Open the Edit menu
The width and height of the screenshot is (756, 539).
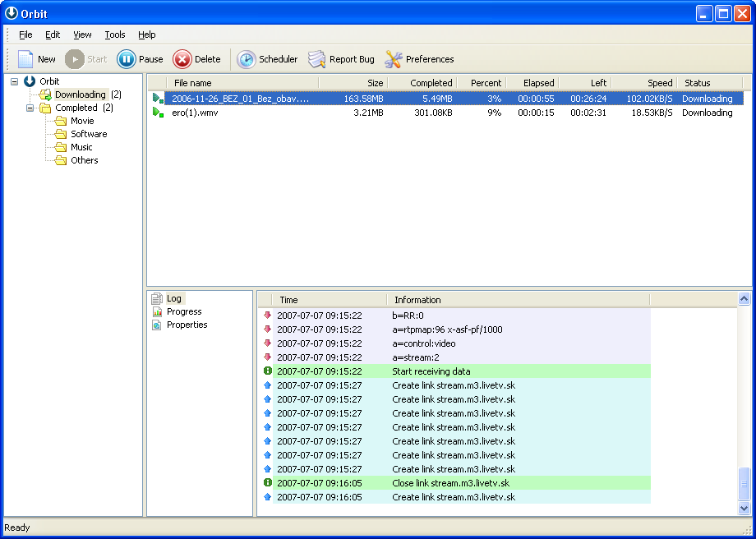[53, 35]
